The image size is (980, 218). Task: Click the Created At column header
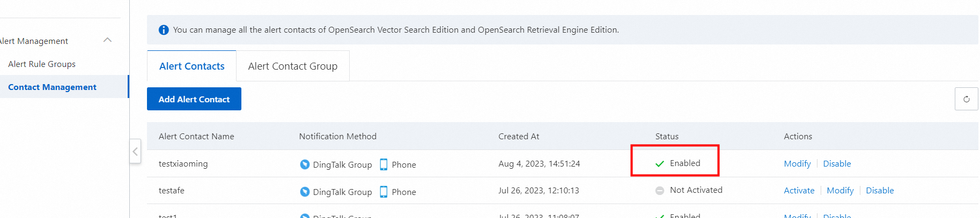519,136
